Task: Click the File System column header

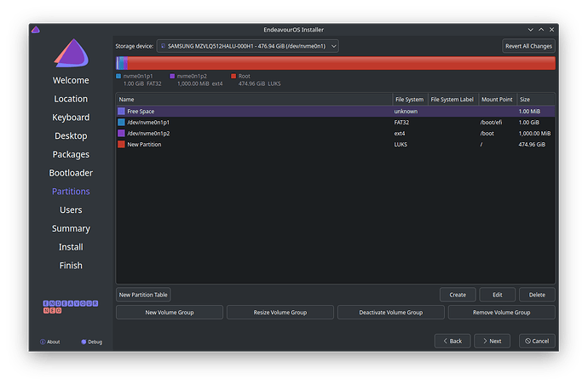Action: coord(410,100)
